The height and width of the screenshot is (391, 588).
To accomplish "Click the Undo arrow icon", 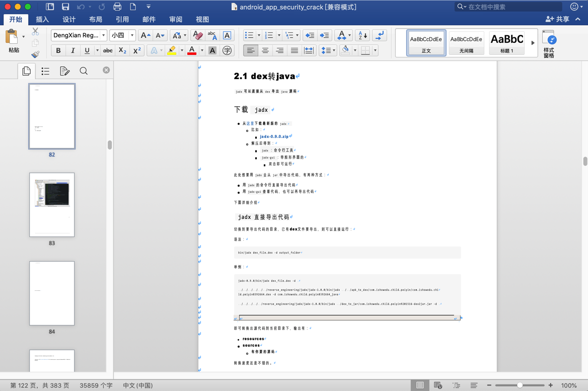I will [x=80, y=7].
